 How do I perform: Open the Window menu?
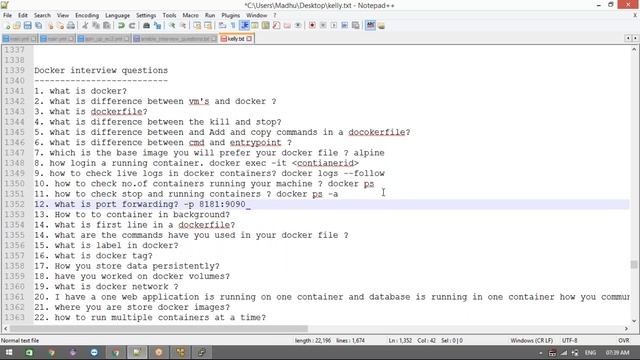pyautogui.click(x=257, y=16)
